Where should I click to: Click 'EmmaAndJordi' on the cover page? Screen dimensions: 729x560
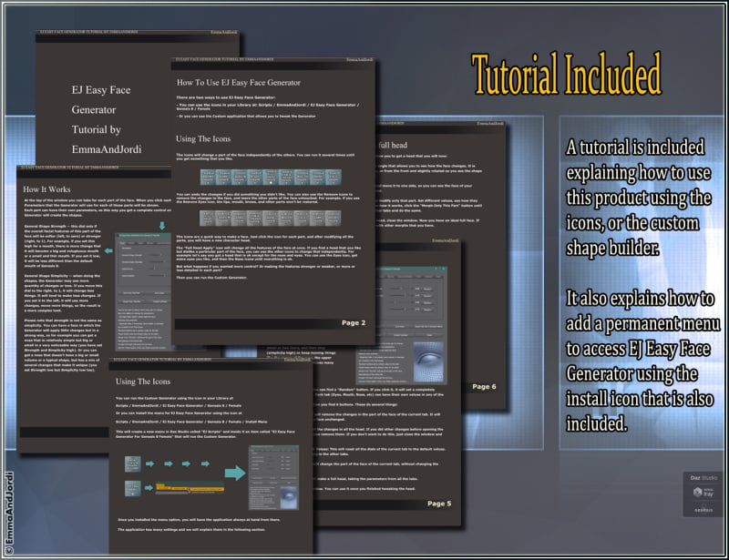pos(107,149)
